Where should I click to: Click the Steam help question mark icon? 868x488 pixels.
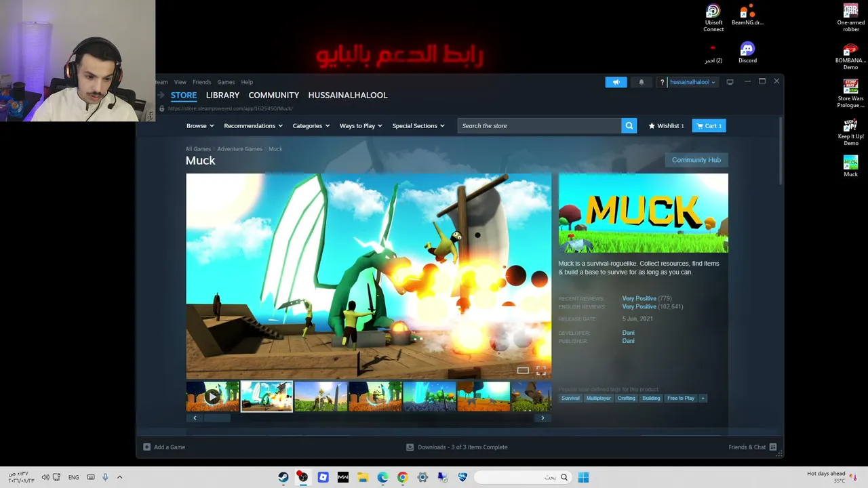[662, 82]
